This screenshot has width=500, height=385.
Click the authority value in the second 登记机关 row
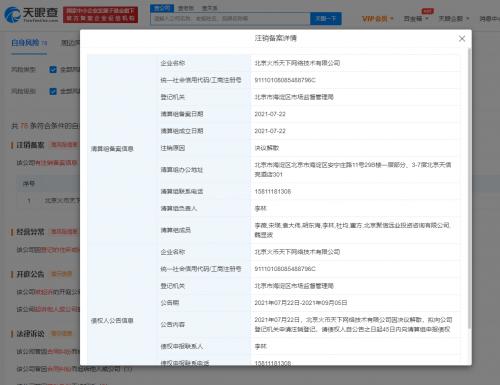point(294,286)
